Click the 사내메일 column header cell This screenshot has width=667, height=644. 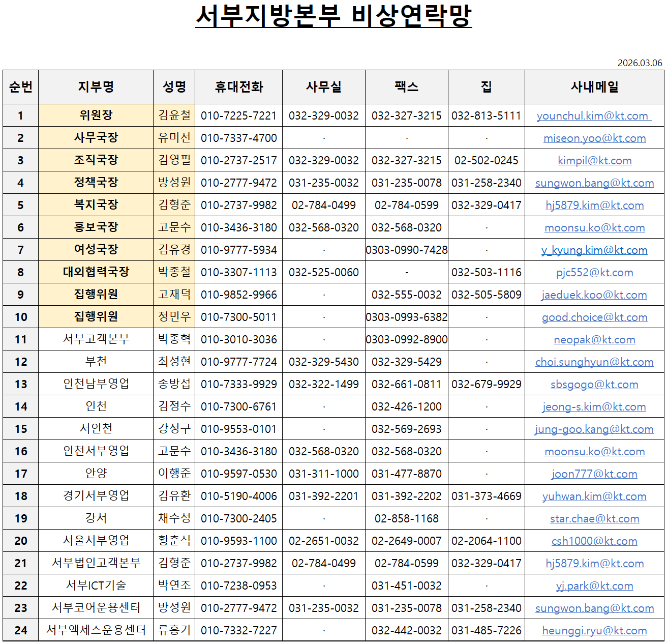594,87
